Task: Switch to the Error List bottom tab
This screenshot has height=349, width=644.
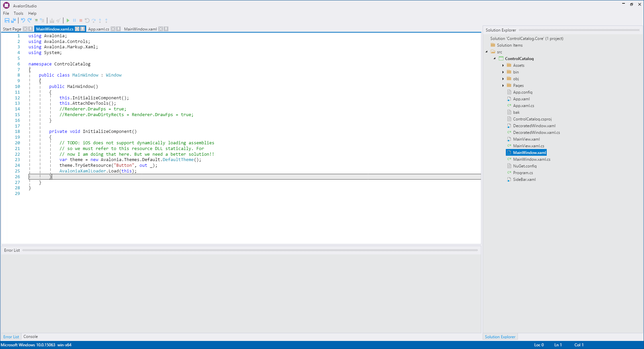Action: coord(11,337)
